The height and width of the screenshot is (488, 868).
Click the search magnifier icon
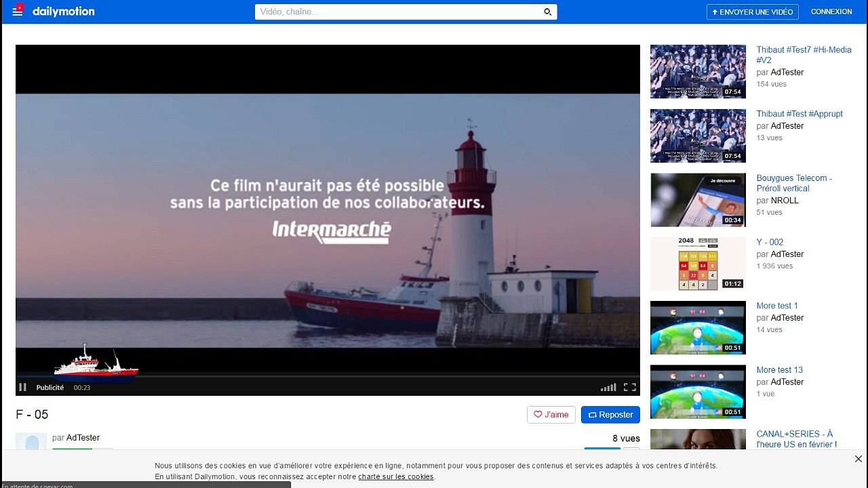pyautogui.click(x=548, y=12)
